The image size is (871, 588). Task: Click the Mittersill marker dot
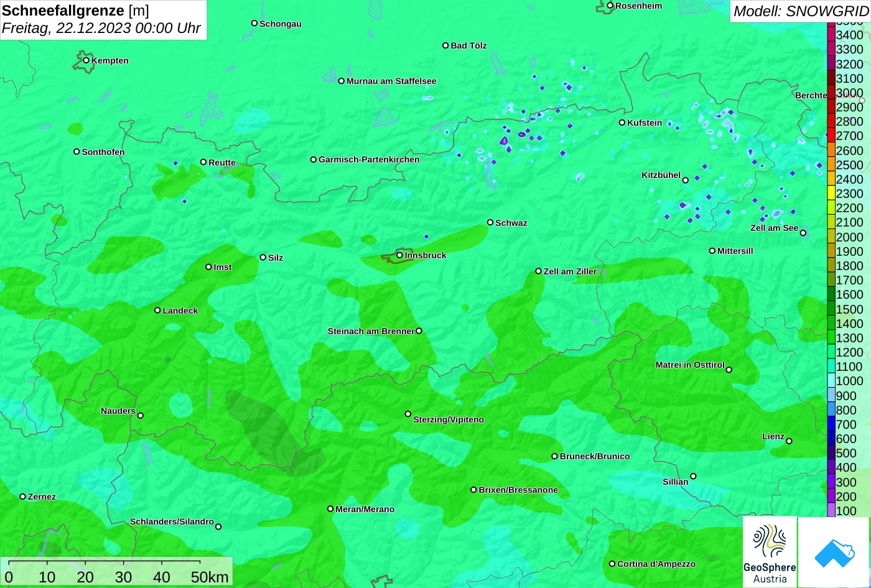tap(712, 251)
